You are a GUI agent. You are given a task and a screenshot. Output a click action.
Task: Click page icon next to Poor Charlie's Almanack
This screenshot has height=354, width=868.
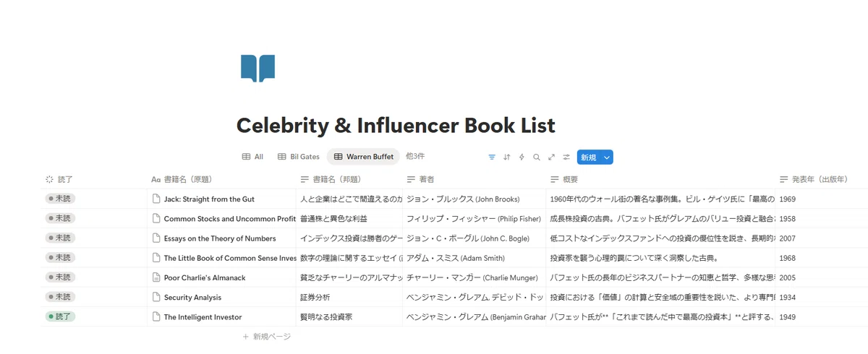pos(156,277)
